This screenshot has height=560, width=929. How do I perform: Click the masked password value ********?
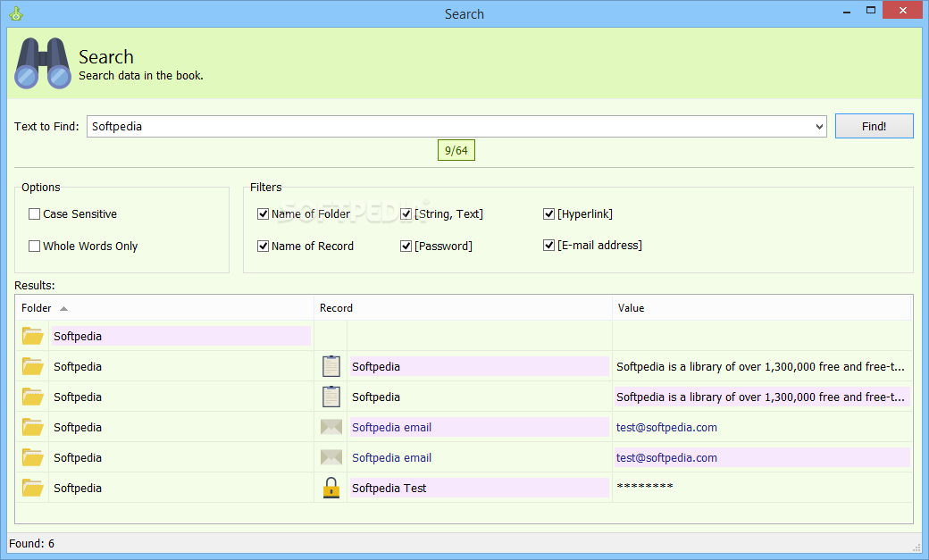[645, 487]
